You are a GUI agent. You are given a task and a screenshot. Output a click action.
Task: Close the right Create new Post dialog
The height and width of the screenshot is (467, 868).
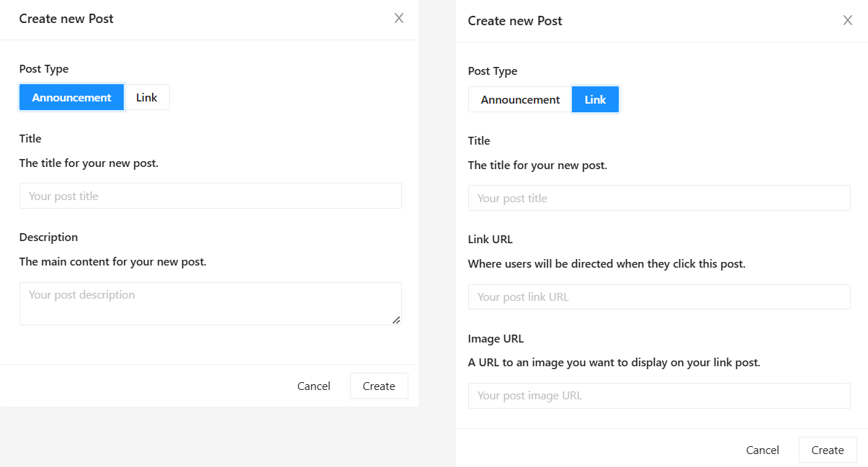pos(848,20)
